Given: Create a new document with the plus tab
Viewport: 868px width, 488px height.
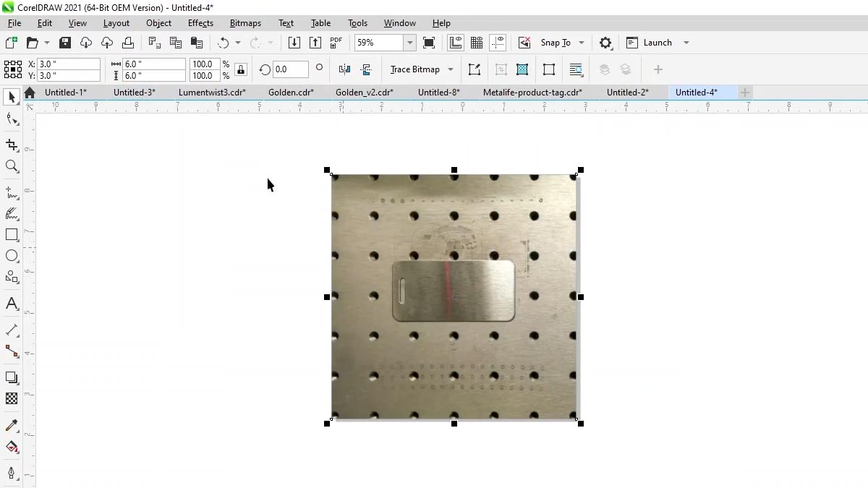Looking at the screenshot, I should pos(745,93).
